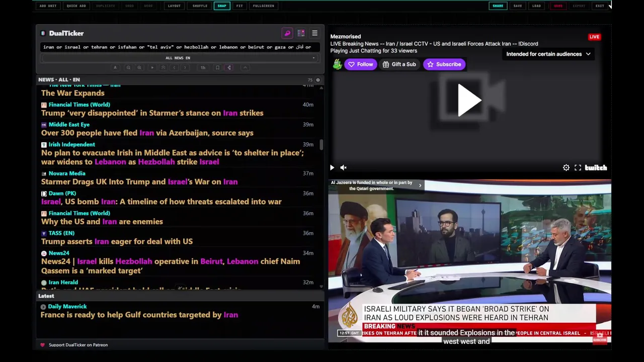This screenshot has width=644, height=362.
Task: Click the YouTube subscribe watermark icon
Action: click(600, 337)
